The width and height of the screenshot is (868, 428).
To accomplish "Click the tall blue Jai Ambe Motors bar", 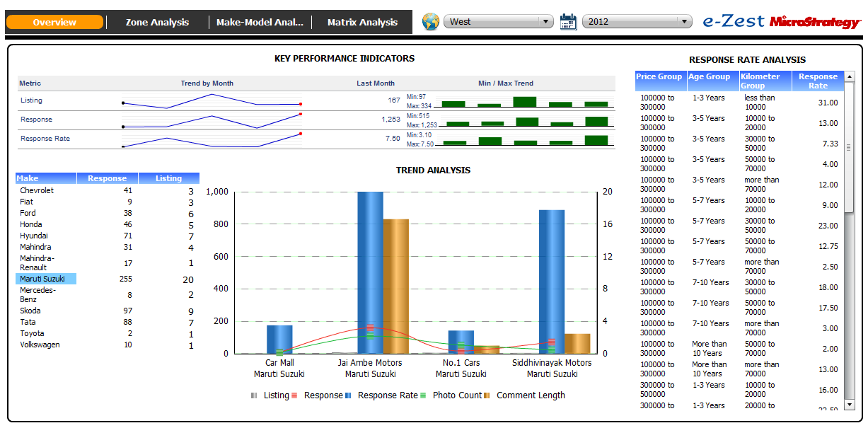I will coord(370,272).
